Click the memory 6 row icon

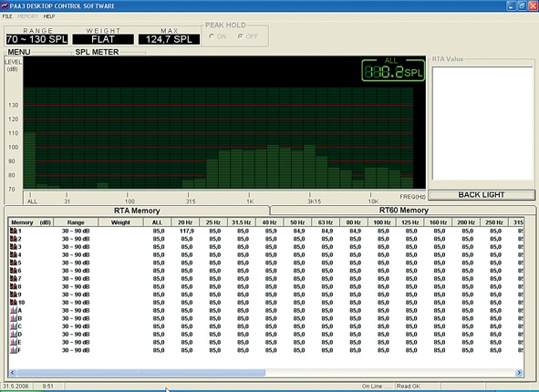click(x=14, y=271)
